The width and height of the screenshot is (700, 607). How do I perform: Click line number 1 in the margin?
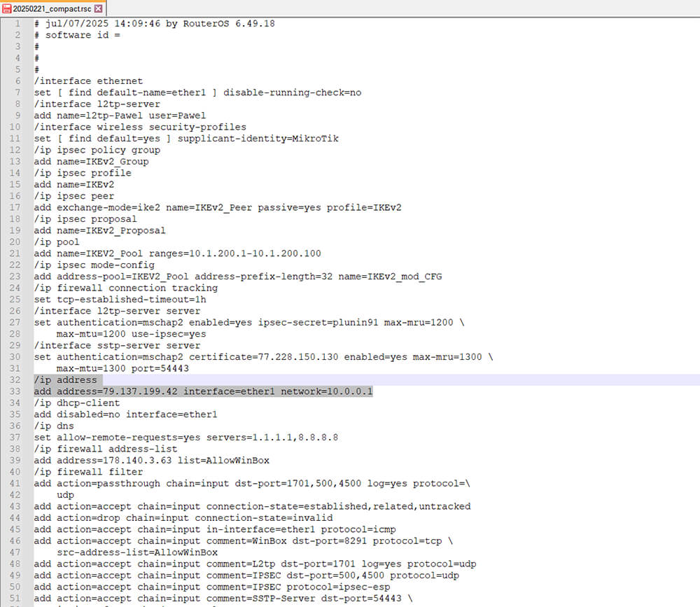tap(17, 23)
